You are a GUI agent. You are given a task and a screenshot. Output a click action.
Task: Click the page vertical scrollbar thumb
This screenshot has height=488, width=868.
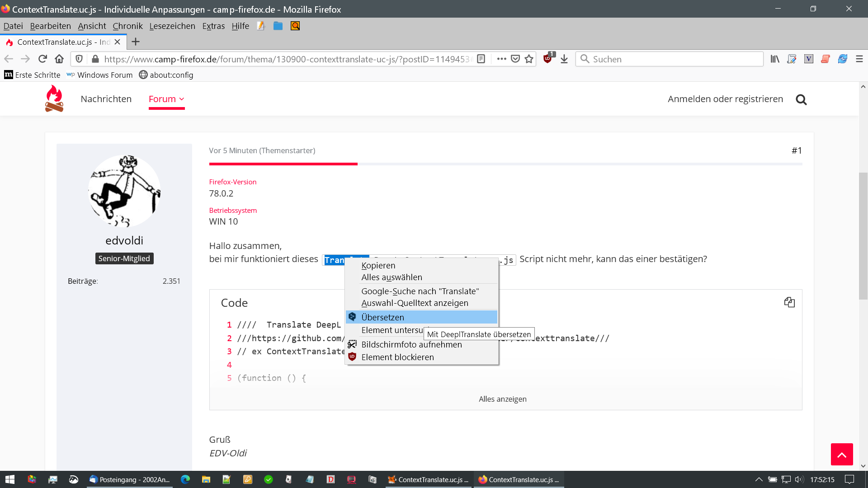coord(863,235)
